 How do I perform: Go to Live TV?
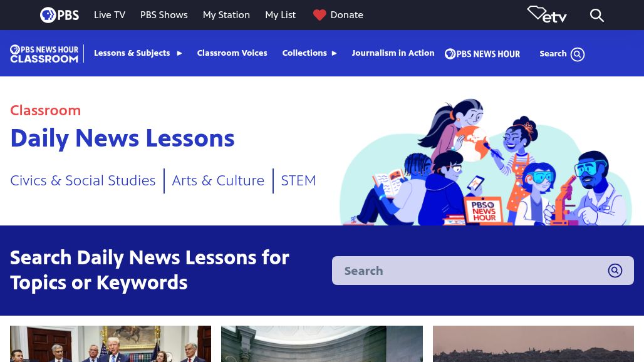click(x=110, y=15)
